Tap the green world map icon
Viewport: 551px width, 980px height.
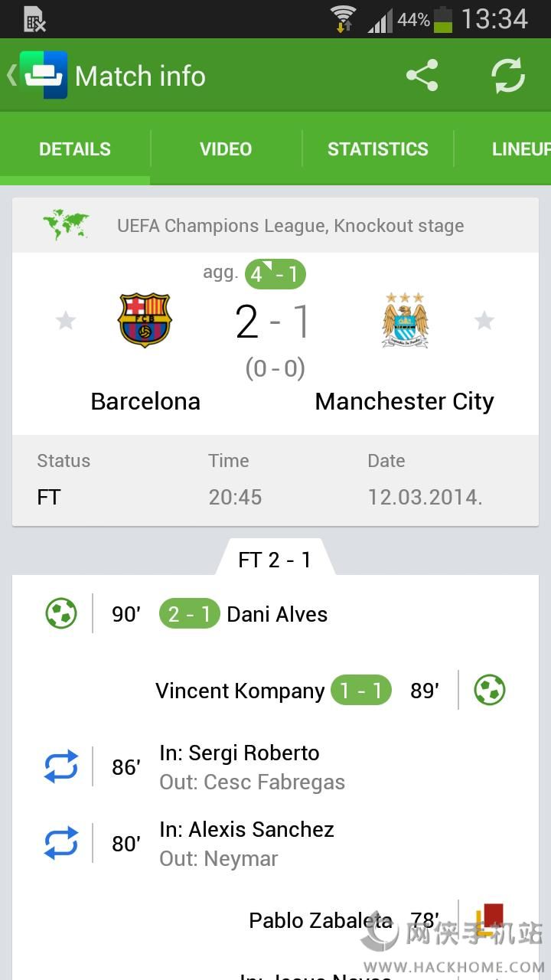(x=66, y=225)
